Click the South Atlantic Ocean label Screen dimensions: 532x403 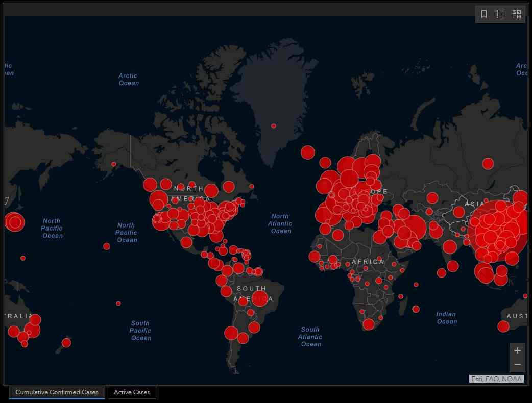point(310,337)
